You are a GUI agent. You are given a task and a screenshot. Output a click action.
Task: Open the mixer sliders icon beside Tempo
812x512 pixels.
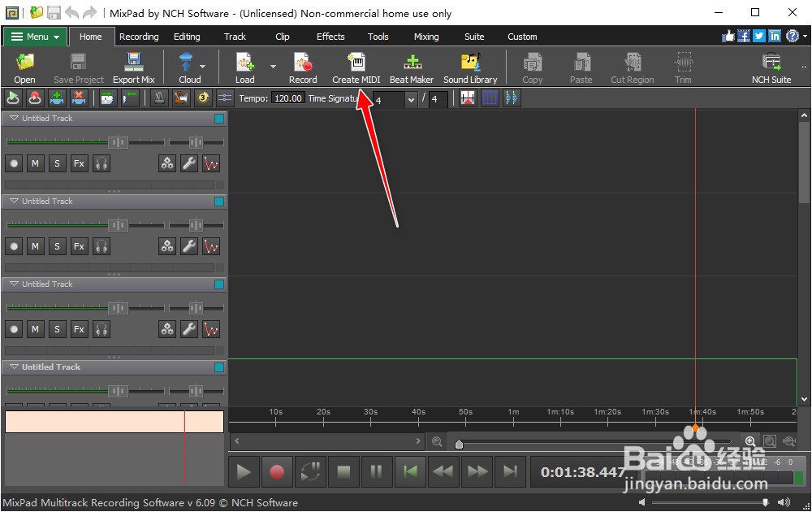click(225, 98)
